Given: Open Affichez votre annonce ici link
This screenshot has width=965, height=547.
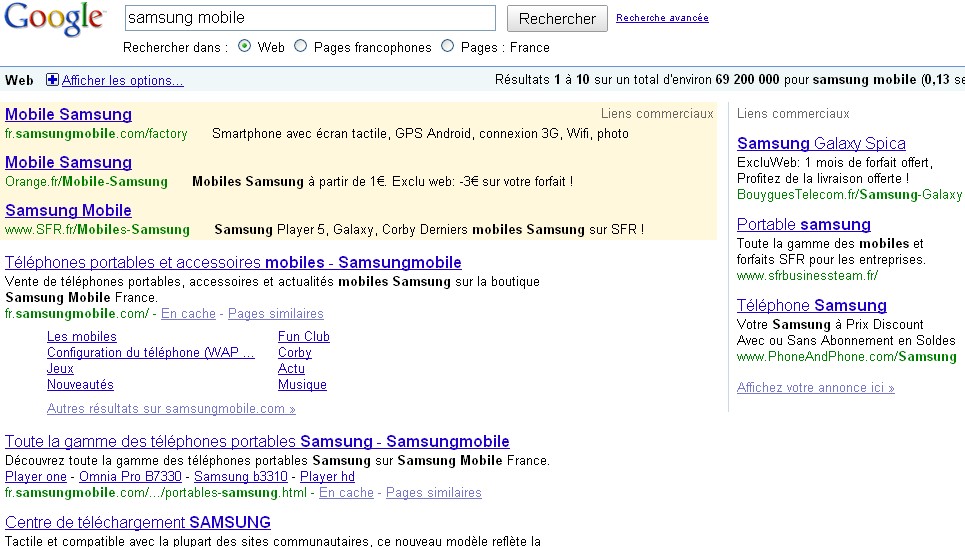Looking at the screenshot, I should [x=815, y=388].
